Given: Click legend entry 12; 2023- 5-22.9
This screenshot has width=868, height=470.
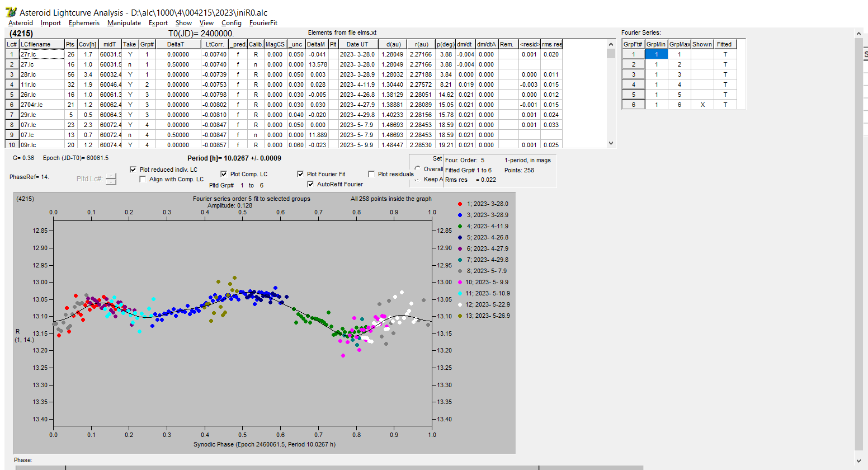Looking at the screenshot, I should click(488, 304).
